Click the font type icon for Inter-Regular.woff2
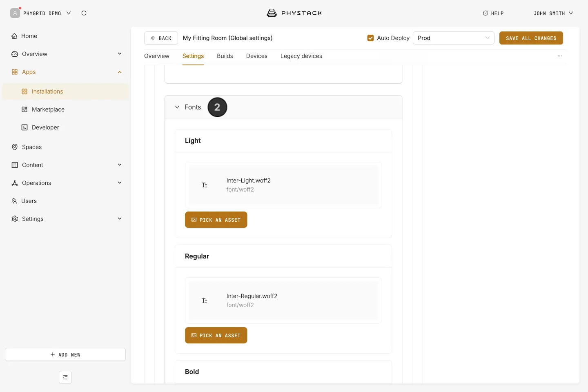The height and width of the screenshot is (392, 588). [205, 301]
